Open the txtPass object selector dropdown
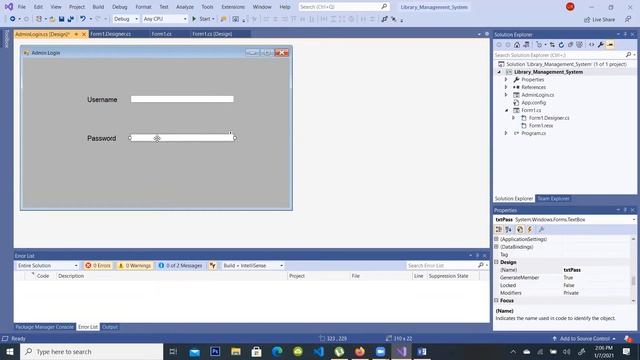Viewport: 640px width, 360px height. click(634, 220)
